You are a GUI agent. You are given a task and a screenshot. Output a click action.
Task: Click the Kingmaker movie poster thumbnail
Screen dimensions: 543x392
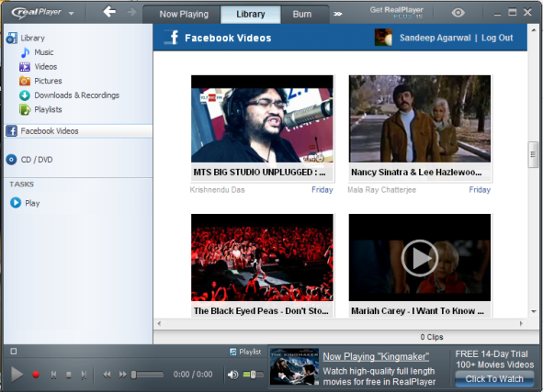294,367
